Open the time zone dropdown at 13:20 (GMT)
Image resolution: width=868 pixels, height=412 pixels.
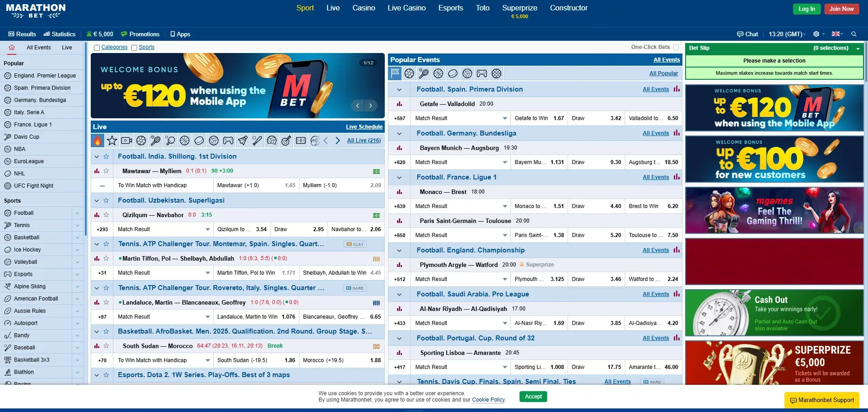click(787, 34)
